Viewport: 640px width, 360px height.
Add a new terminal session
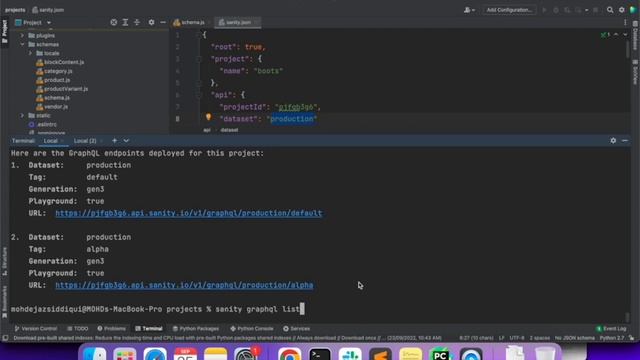tap(114, 140)
